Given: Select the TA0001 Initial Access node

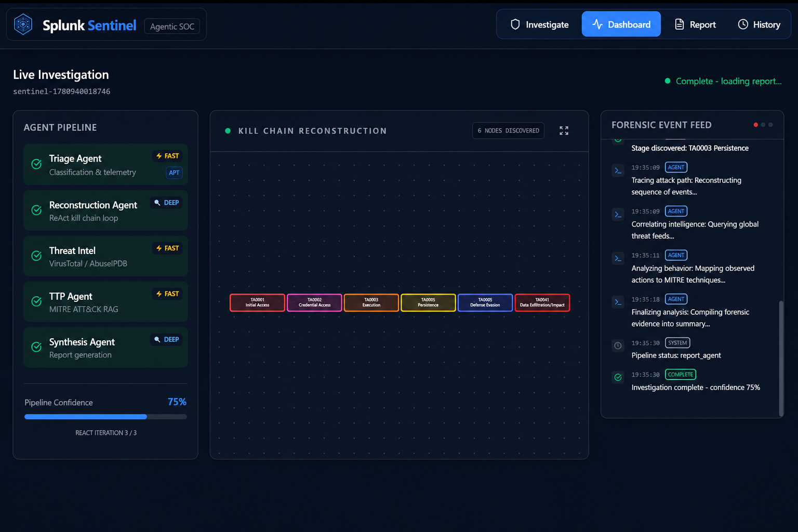Looking at the screenshot, I should 257,302.
